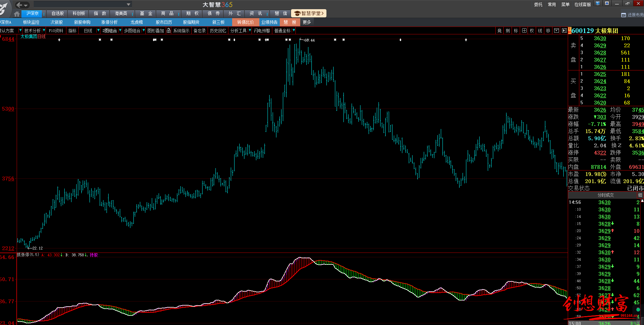This screenshot has height=325, width=644.
Task: Expand the 2图组合 layout dropdown arrow
Action: point(120,31)
